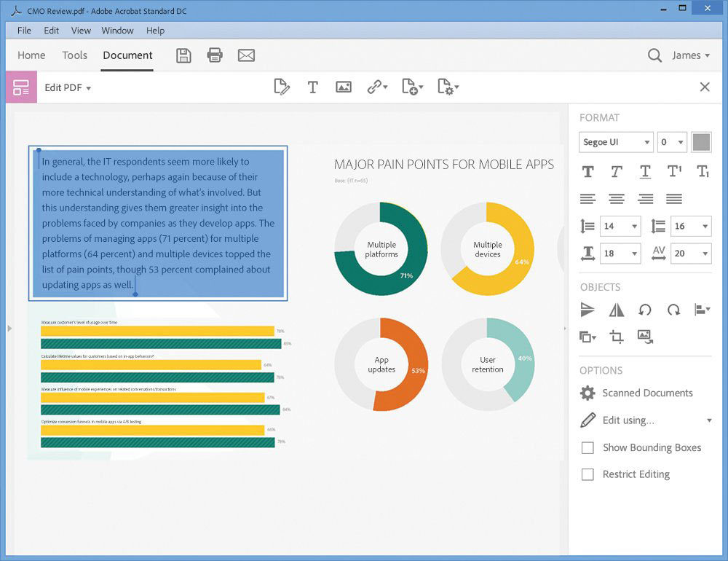Click the User retention donut chart

click(x=488, y=364)
